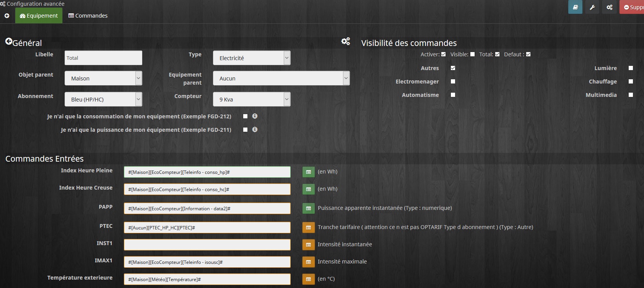Click the Température exterieure input field
This screenshot has width=644, height=288.
(207, 279)
